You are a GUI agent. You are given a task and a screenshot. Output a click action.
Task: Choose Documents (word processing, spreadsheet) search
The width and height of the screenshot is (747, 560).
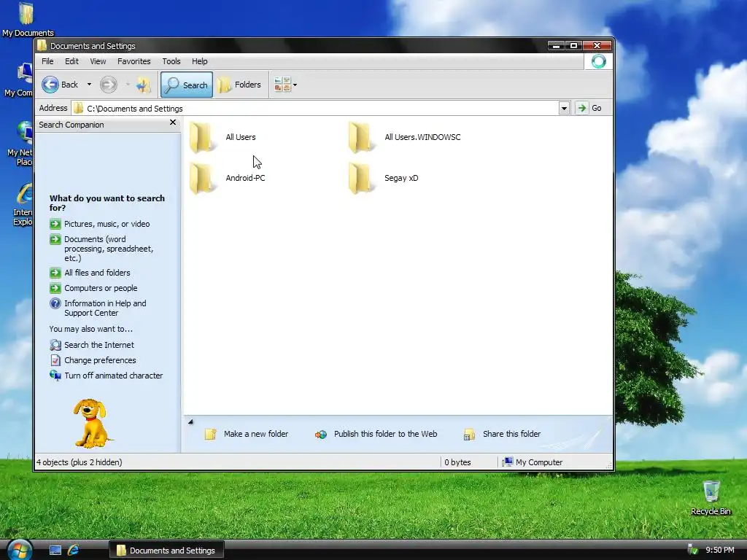(x=109, y=249)
